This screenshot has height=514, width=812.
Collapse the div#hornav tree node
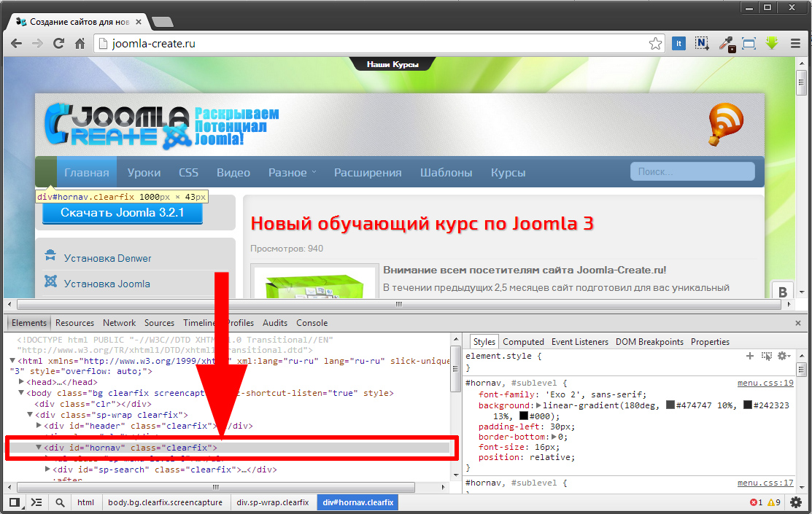(x=39, y=448)
